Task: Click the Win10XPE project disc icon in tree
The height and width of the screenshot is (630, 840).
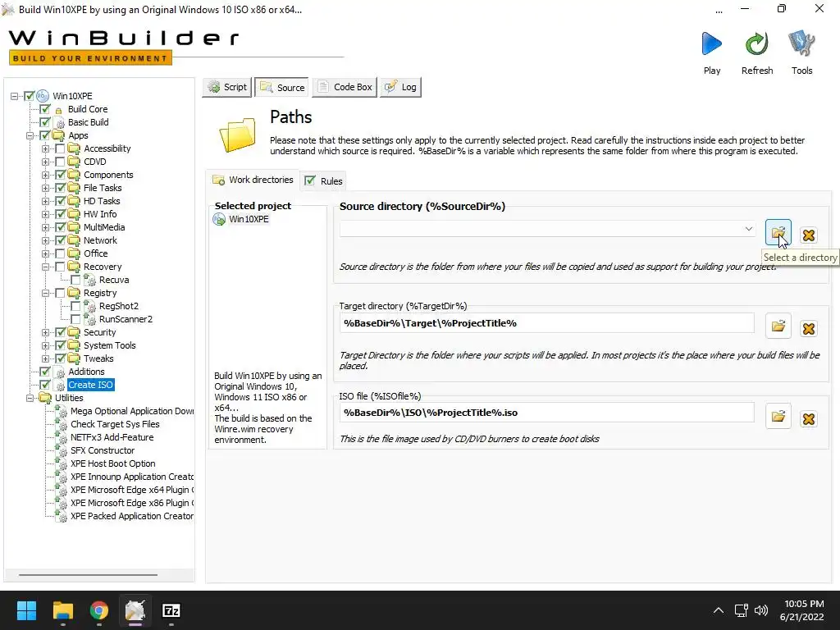Action: pos(43,96)
